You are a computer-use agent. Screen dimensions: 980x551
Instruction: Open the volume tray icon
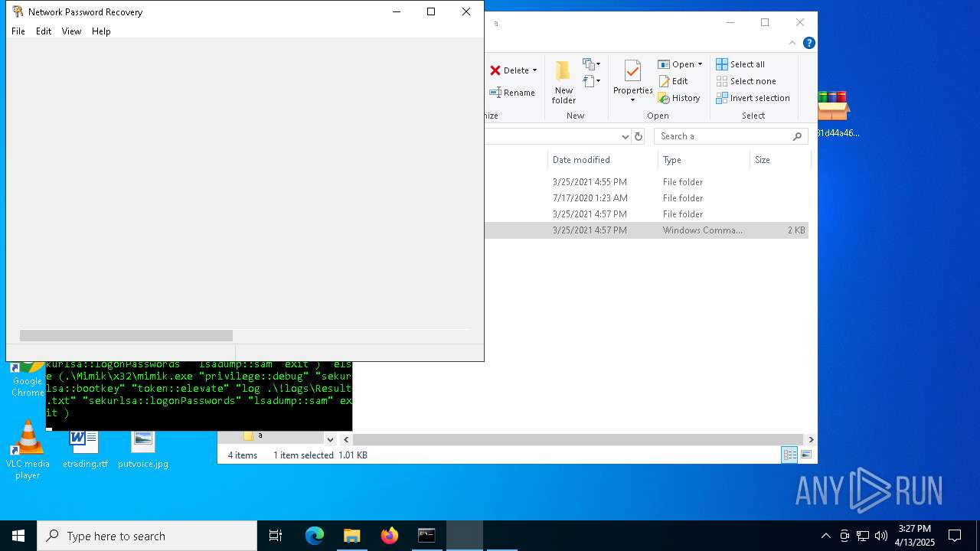[881, 536]
